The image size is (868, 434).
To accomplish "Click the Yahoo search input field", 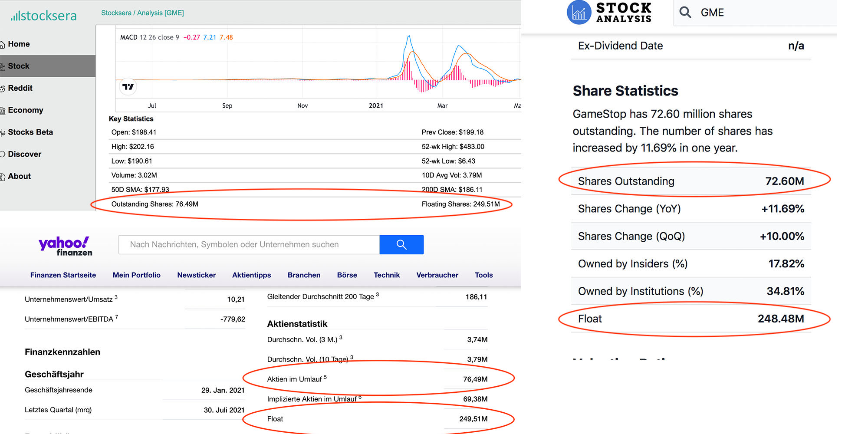I will [249, 245].
